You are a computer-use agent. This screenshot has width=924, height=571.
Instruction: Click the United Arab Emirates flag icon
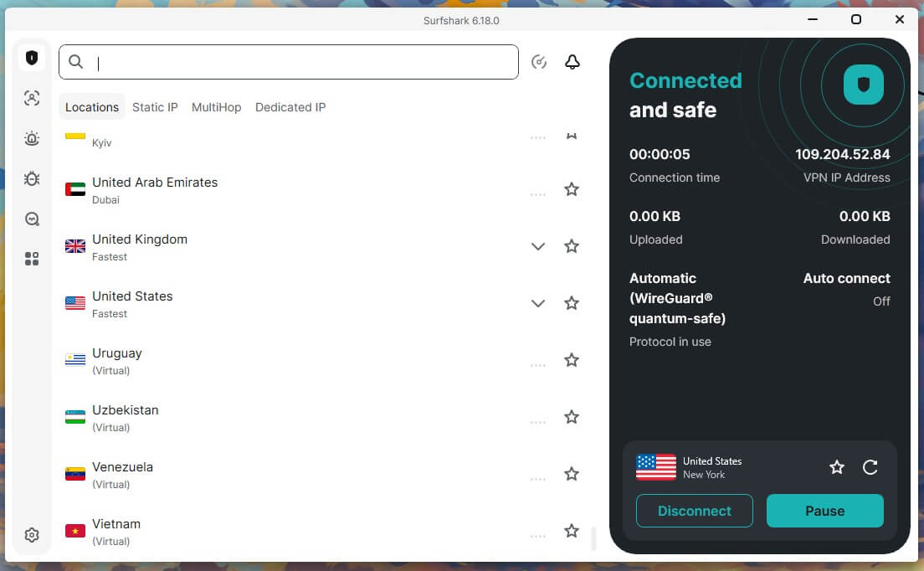click(74, 189)
